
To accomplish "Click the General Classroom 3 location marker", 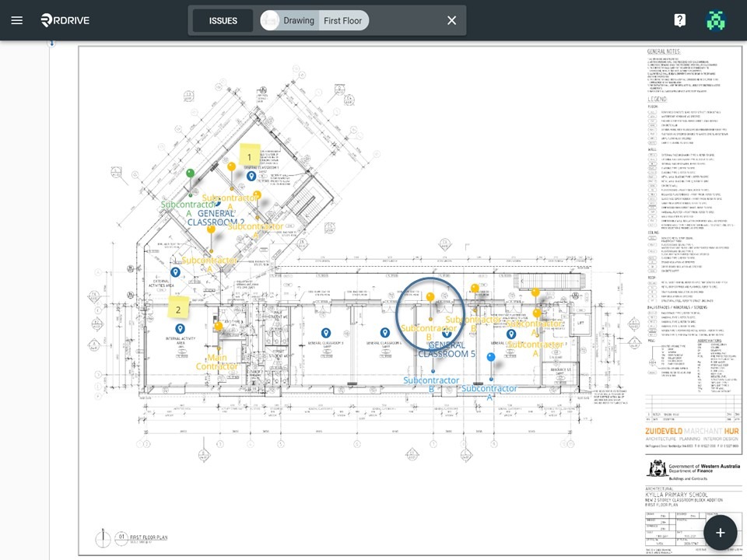I will pos(325,332).
